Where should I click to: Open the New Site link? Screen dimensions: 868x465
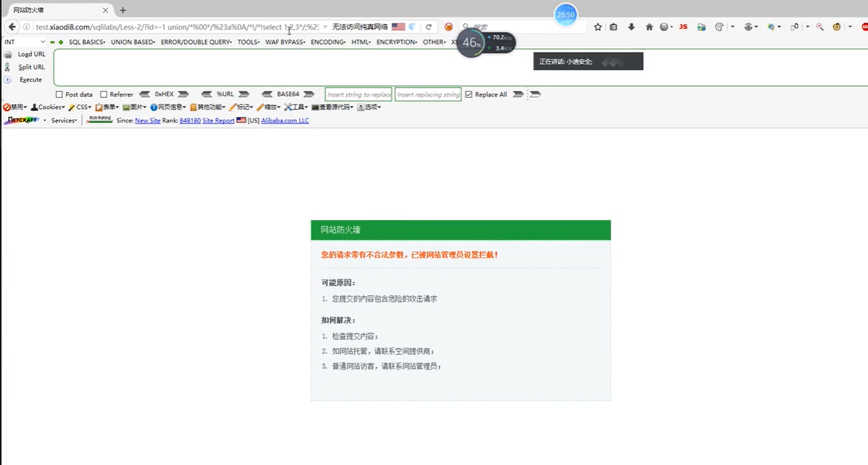[x=148, y=121]
